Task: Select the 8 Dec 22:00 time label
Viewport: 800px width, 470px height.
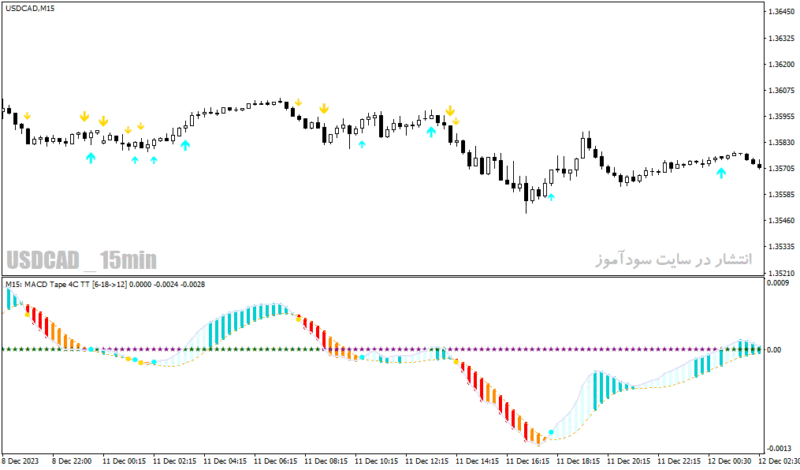Action: 72,461
